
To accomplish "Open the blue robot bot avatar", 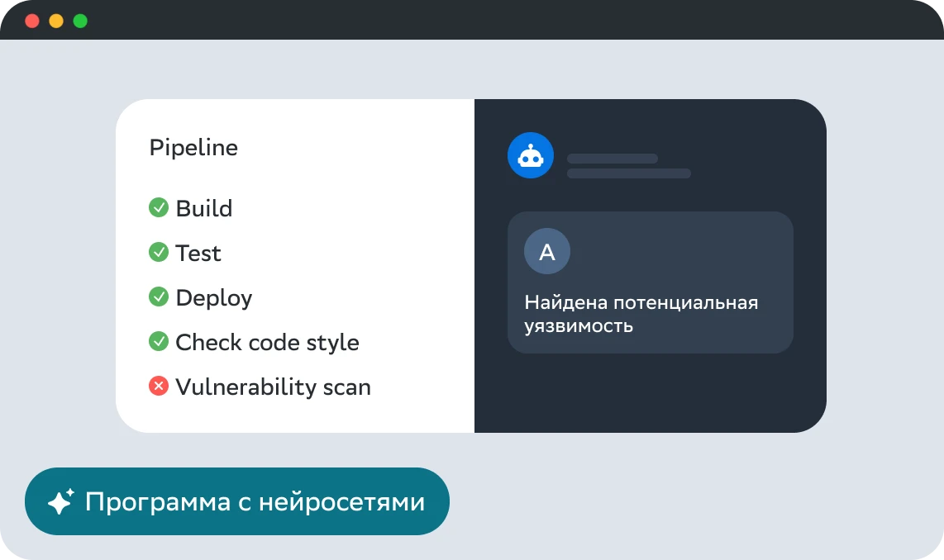I will point(530,155).
